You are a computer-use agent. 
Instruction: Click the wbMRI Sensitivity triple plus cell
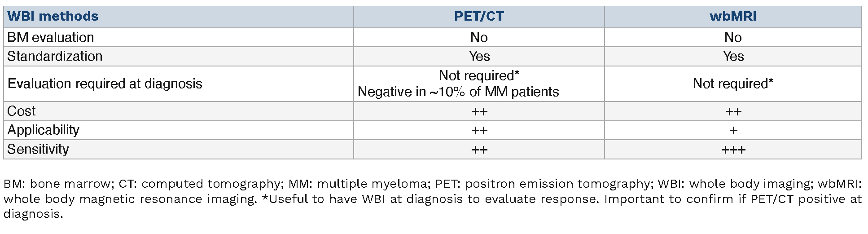[x=732, y=150]
